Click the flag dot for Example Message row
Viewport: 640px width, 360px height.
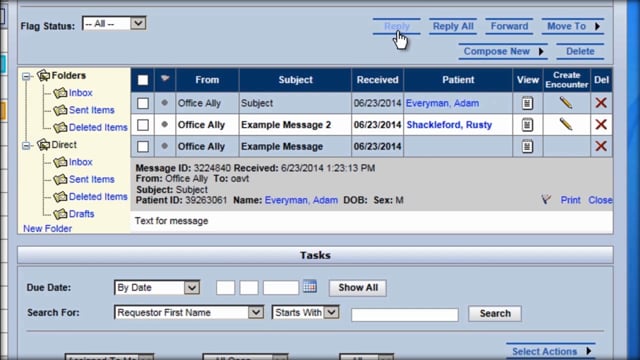point(164,146)
